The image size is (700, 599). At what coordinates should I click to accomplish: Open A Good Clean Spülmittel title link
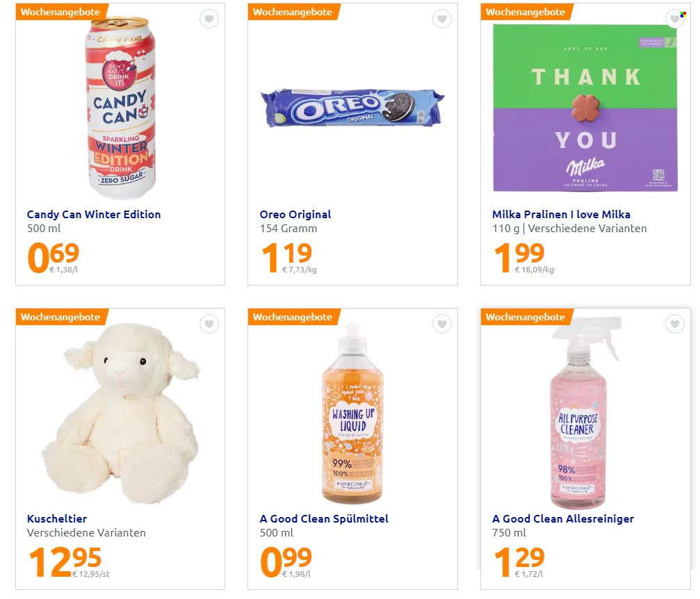pyautogui.click(x=324, y=518)
